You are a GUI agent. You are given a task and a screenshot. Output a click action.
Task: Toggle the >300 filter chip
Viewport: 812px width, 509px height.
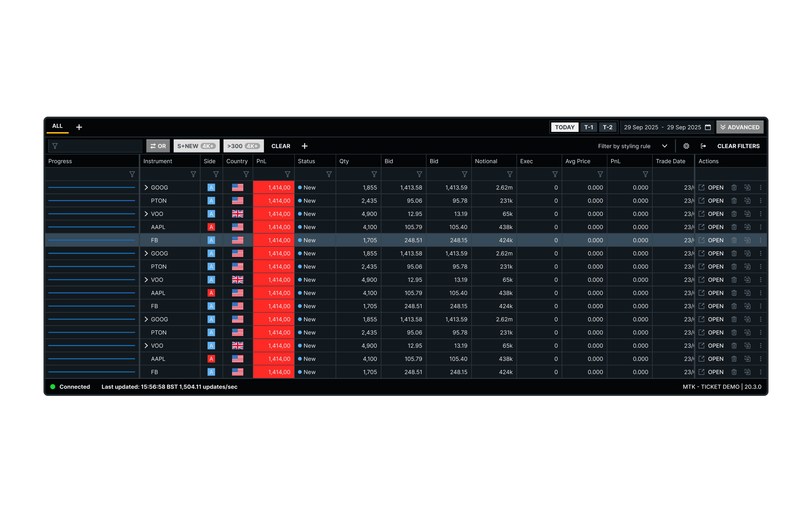coord(243,146)
